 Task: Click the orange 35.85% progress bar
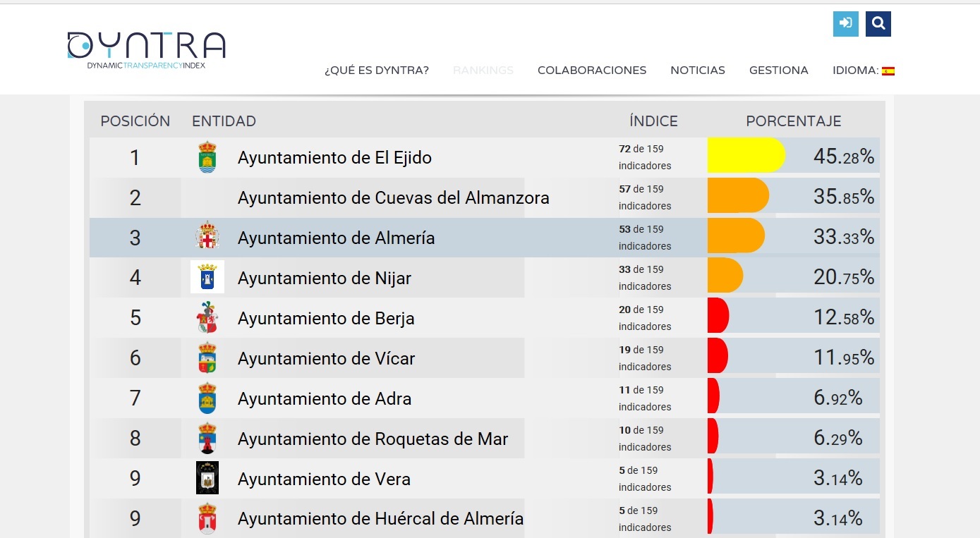coord(738,195)
